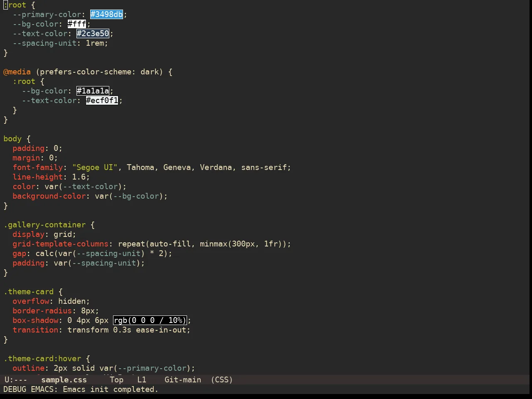Screen dimensions: 532x399
Task: Click the echo area message 'Emacs init completed'
Action: point(111,389)
